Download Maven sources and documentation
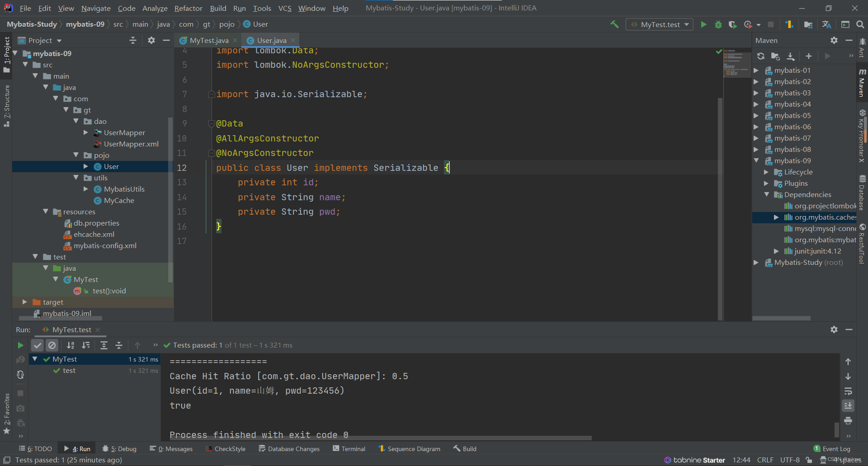The width and height of the screenshot is (868, 466). pos(791,56)
